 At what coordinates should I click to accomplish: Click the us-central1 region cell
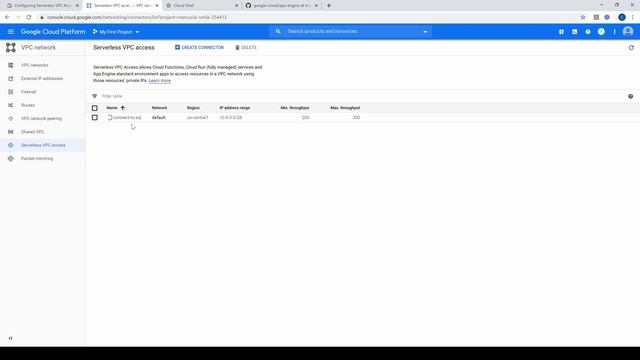198,118
